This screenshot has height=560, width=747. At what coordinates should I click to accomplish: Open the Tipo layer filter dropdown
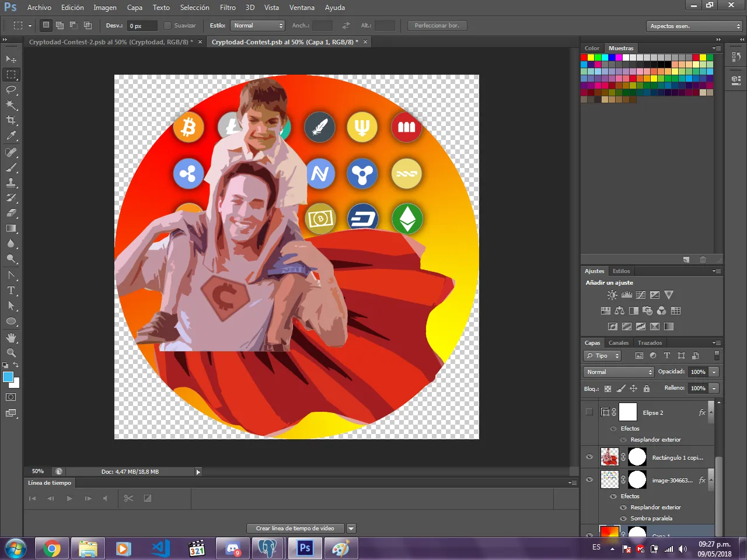click(x=602, y=356)
